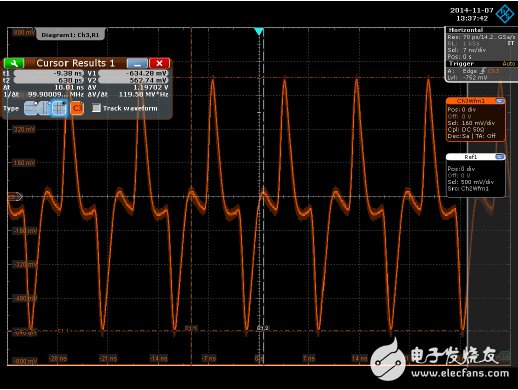The height and width of the screenshot is (390, 518).
Task: Edit the V2 cursor voltage field
Action: [133, 80]
